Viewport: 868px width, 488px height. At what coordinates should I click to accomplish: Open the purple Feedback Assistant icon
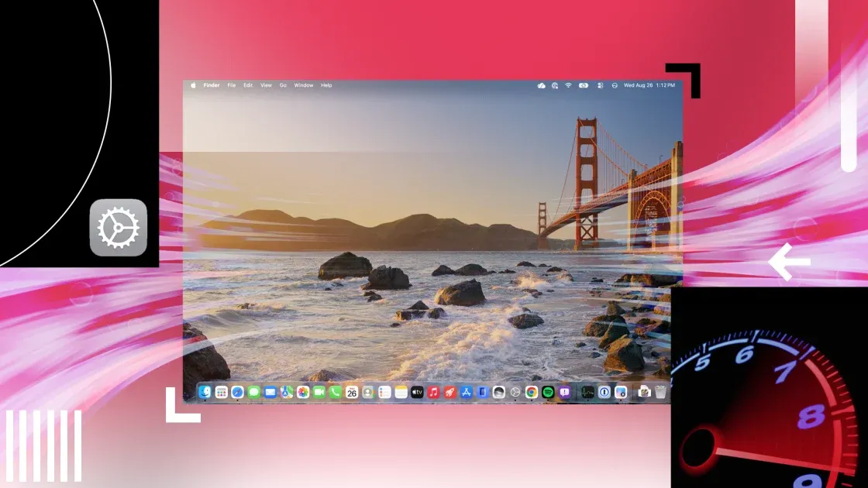point(564,392)
